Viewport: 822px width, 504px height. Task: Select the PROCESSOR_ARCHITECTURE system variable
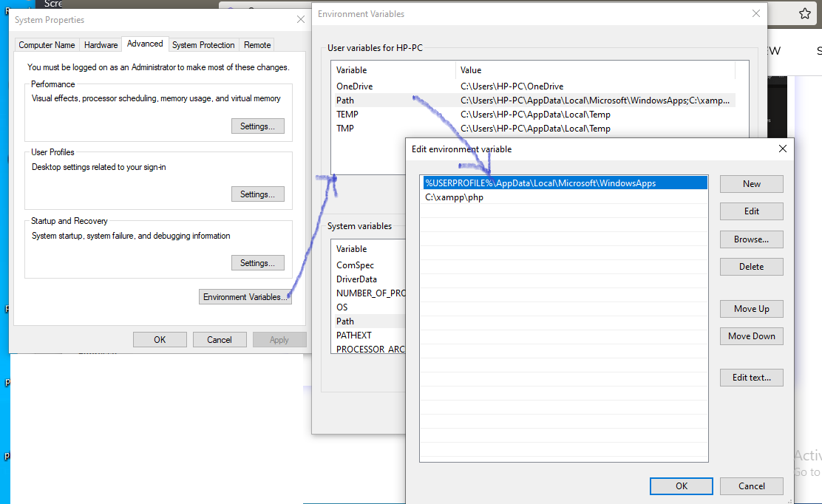369,348
